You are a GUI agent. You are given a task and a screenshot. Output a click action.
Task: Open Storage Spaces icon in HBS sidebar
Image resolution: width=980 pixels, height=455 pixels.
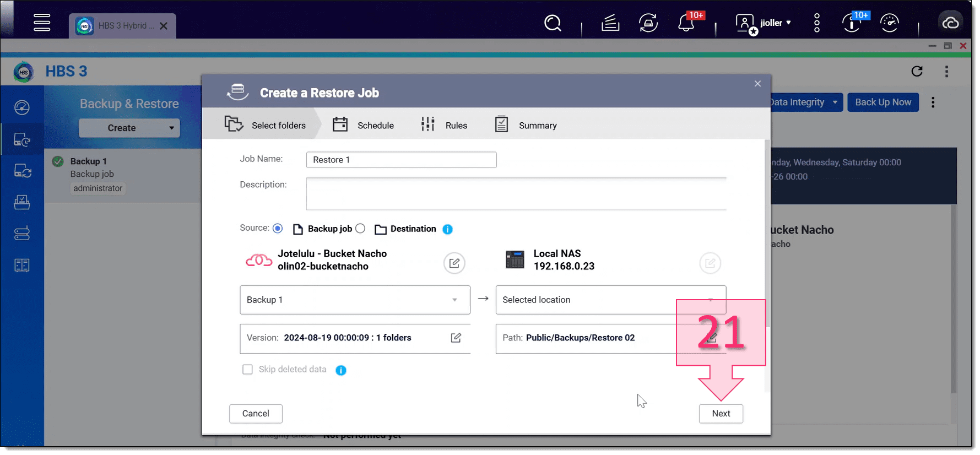(22, 234)
